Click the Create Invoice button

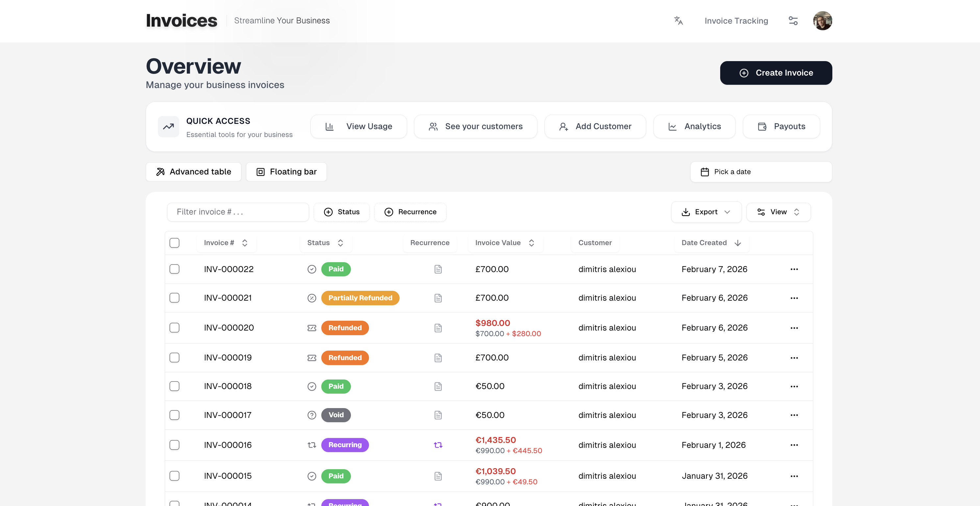776,73
